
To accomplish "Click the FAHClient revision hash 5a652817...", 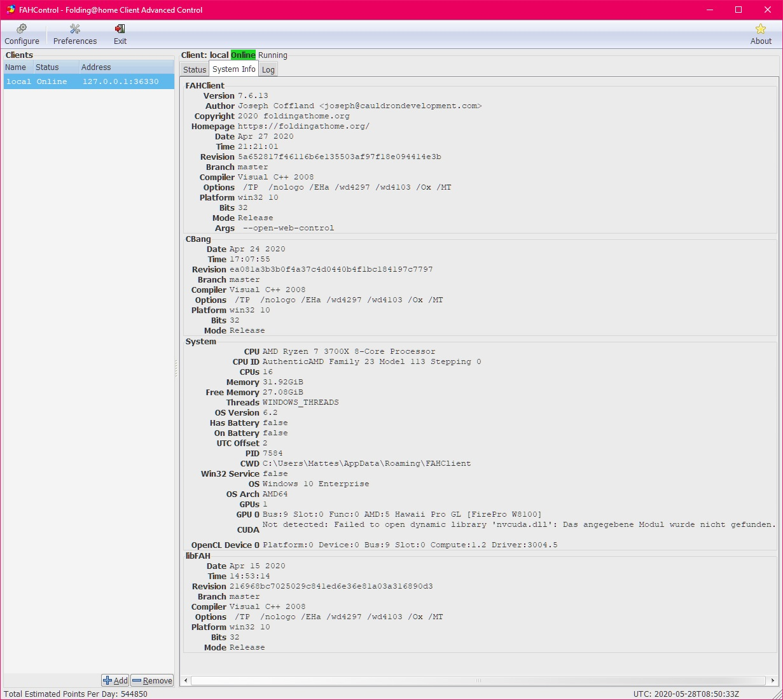I will coord(339,157).
